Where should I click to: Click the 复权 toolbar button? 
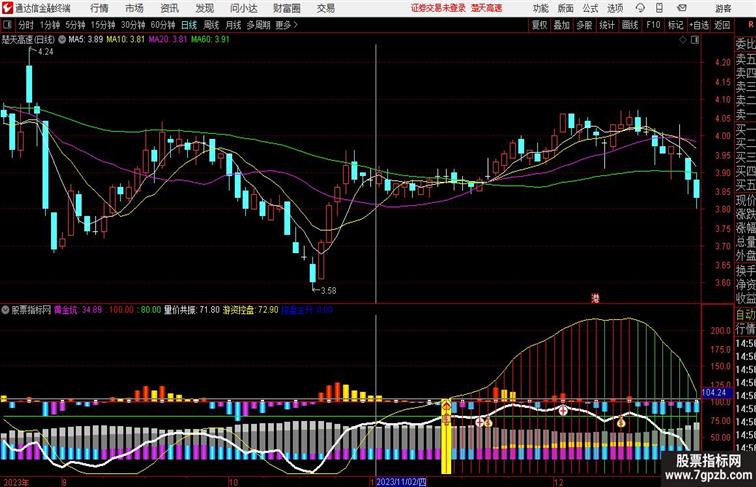[539, 25]
